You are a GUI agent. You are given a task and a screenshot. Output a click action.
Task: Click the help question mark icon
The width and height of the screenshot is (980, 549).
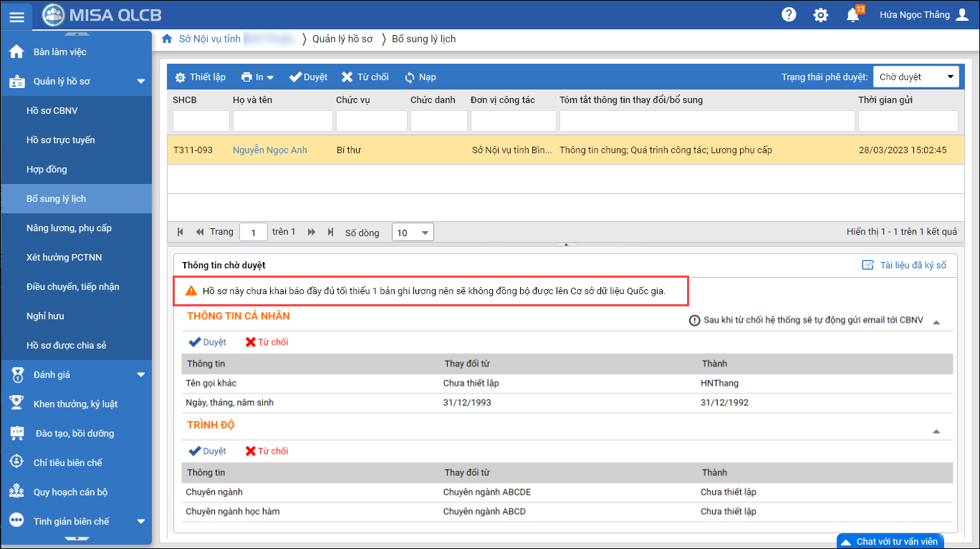click(x=789, y=15)
